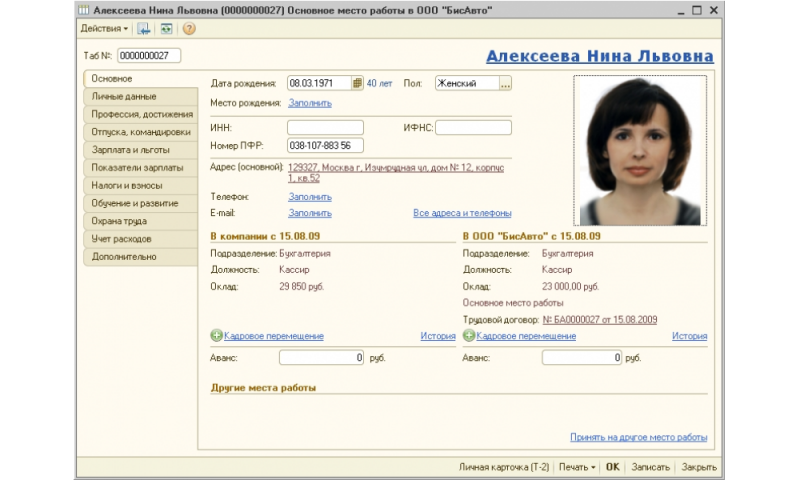Click the second toolbar icon before help

[166, 28]
